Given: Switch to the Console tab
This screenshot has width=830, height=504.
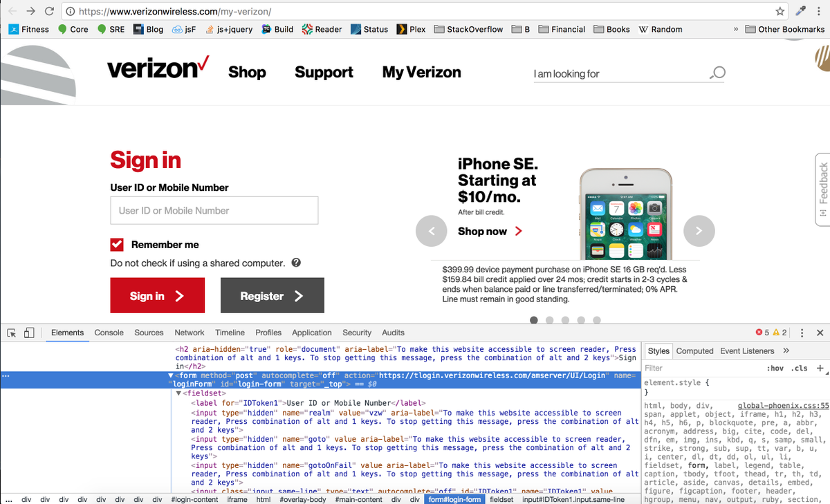Looking at the screenshot, I should [109, 333].
